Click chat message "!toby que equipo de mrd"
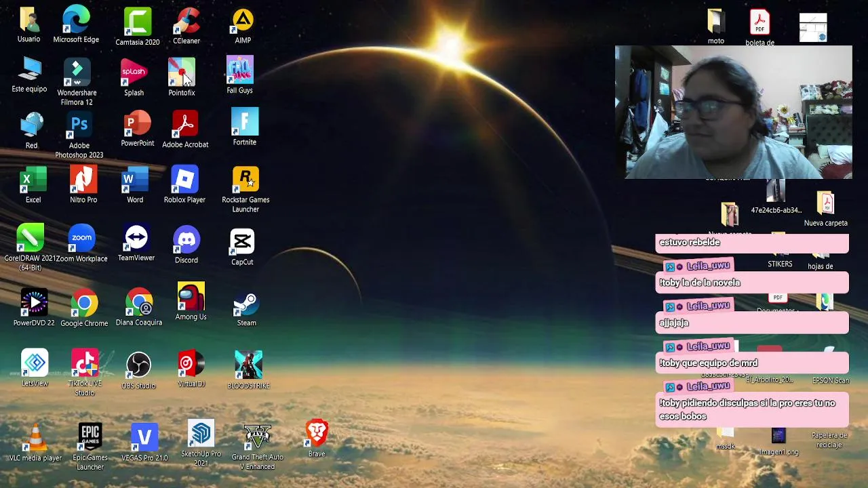 click(x=752, y=363)
